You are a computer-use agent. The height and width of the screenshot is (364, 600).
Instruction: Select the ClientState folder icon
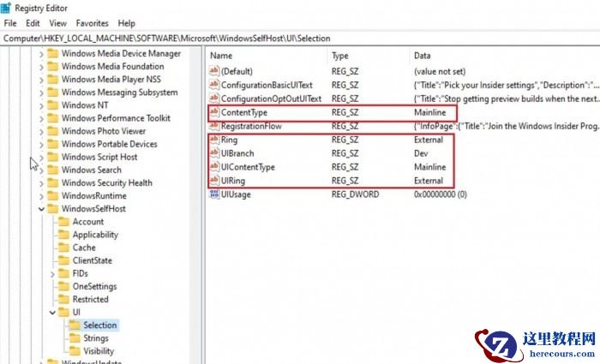(x=64, y=260)
